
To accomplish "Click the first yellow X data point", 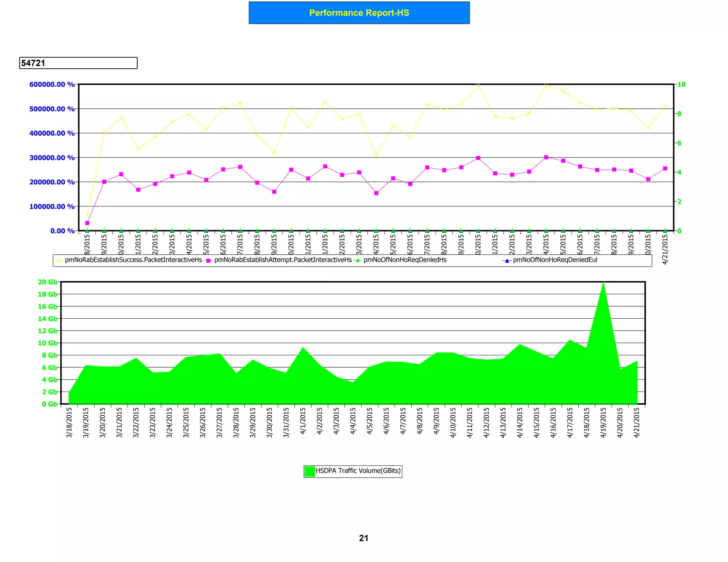I will tap(87, 215).
